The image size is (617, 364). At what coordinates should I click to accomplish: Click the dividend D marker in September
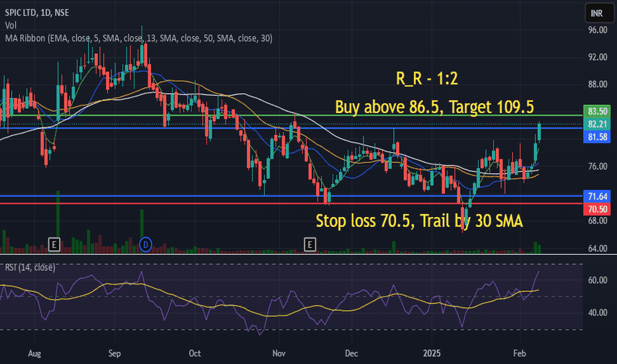click(x=146, y=245)
